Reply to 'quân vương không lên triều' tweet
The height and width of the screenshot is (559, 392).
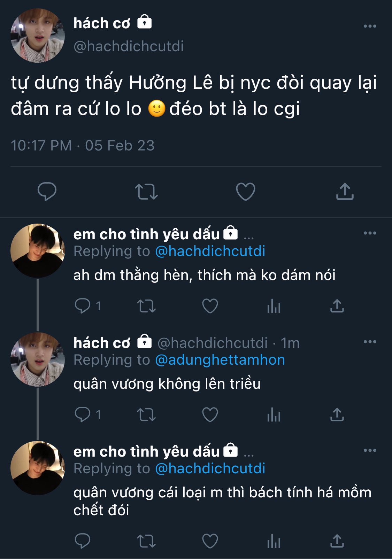[83, 415]
